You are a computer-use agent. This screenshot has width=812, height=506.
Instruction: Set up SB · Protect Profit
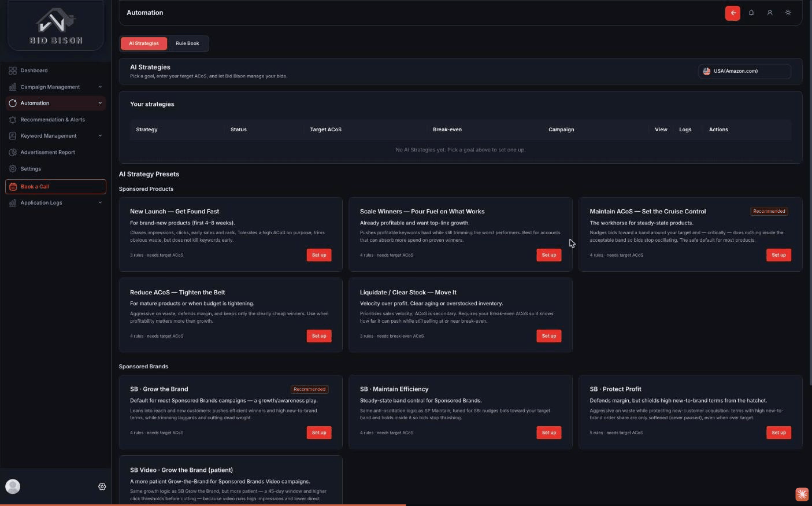coord(778,433)
